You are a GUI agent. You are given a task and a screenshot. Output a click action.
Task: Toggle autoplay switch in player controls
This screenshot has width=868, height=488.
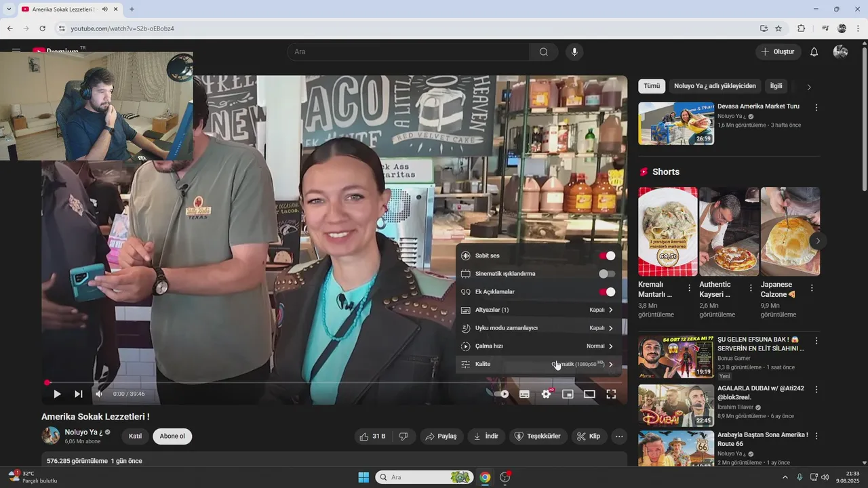click(x=502, y=394)
